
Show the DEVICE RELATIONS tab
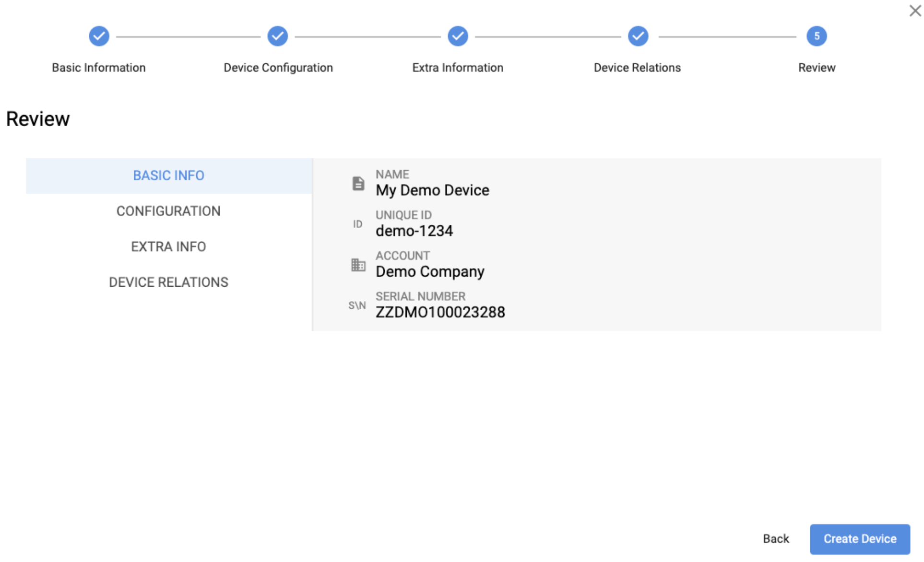pyautogui.click(x=168, y=282)
